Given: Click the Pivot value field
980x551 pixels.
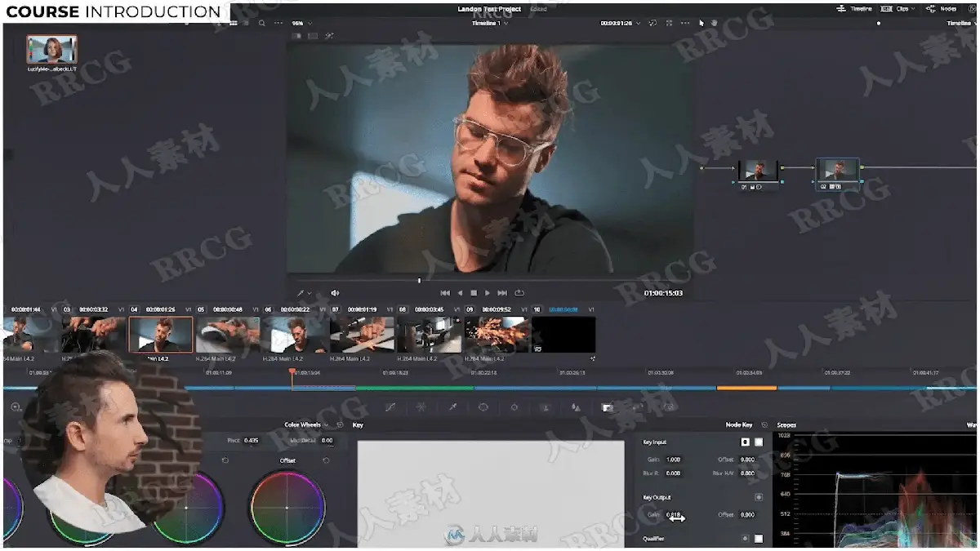Looking at the screenshot, I should pos(252,441).
